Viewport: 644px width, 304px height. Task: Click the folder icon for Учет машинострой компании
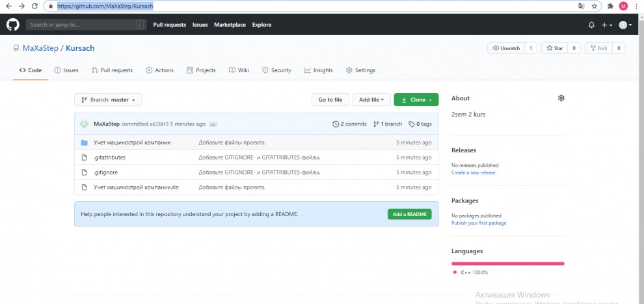[84, 143]
